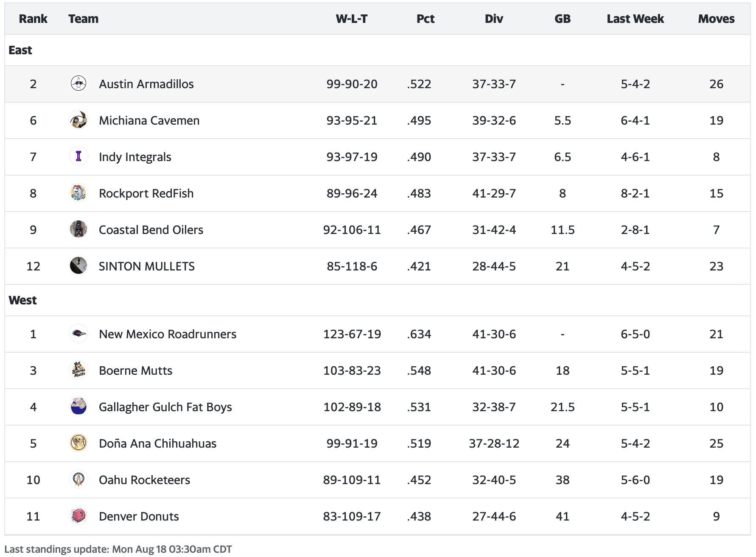Open the SINTON MULLETS team link
Viewport: 756px width, 557px height.
point(146,266)
